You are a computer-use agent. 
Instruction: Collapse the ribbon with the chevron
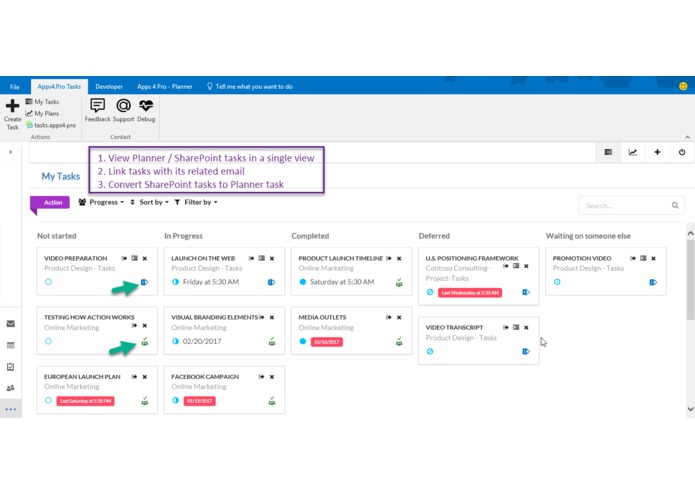(687, 137)
